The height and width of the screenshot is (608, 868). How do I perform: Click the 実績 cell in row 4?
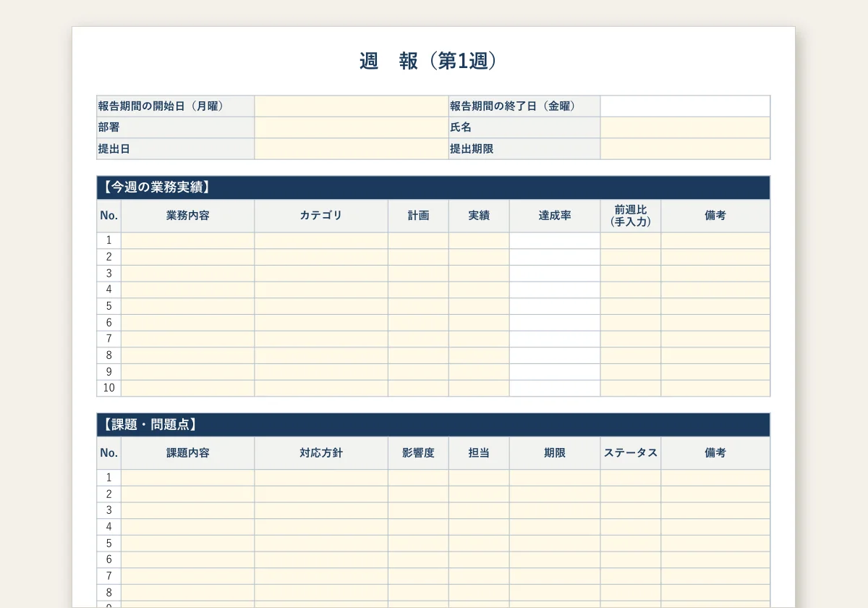pos(479,290)
